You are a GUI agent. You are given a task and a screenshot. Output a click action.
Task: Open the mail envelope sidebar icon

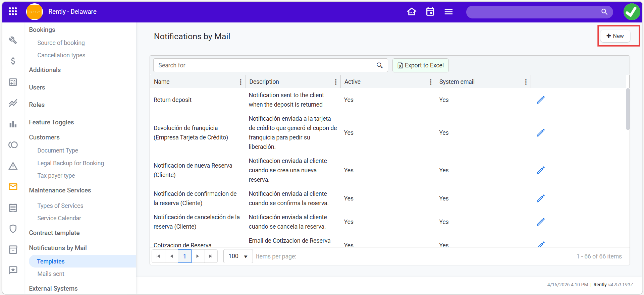tap(13, 187)
